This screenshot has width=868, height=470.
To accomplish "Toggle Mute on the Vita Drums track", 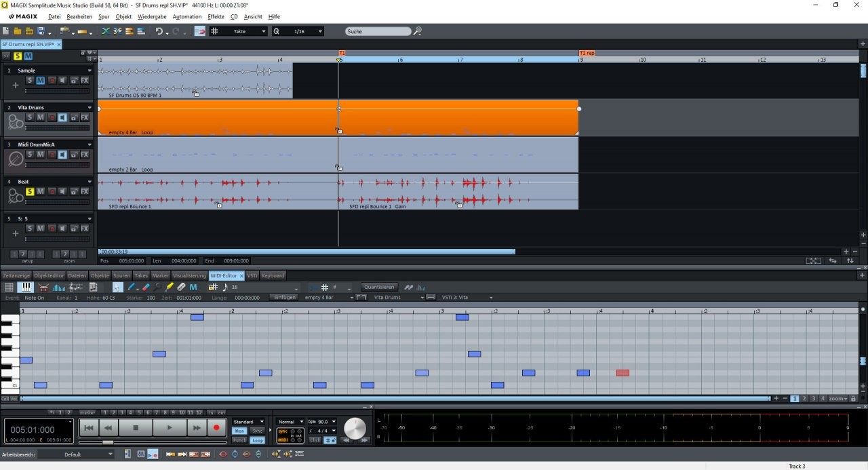I will (x=41, y=117).
